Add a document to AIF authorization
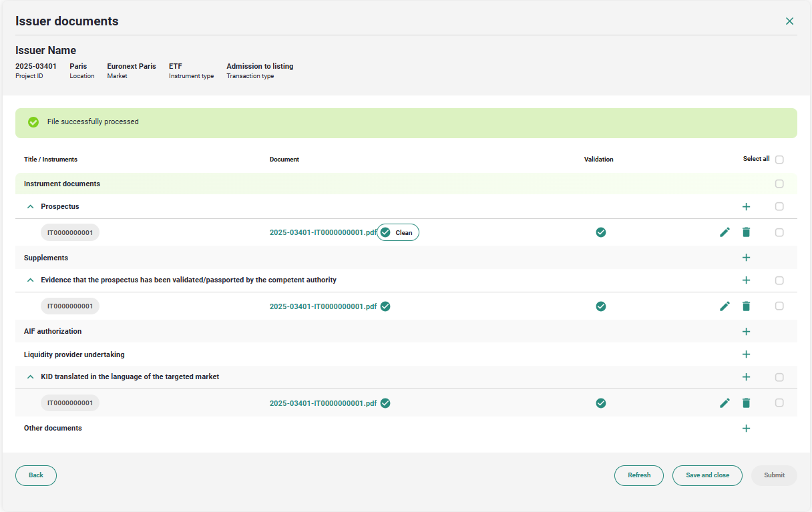812x512 pixels. [746, 332]
